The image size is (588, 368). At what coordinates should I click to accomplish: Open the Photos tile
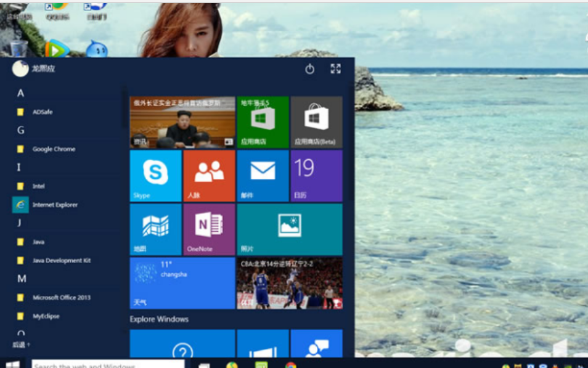(x=289, y=229)
